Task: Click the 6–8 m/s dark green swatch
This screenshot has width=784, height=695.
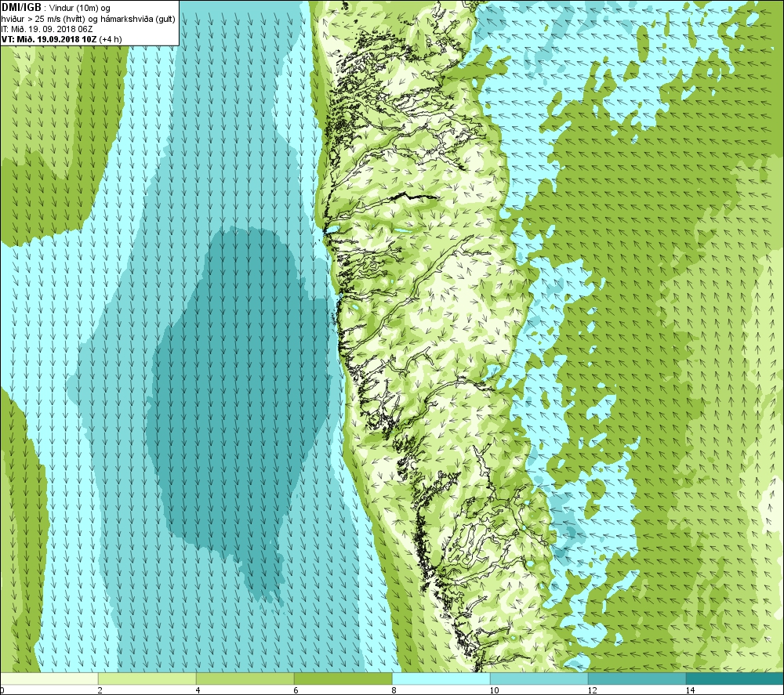Action: pyautogui.click(x=343, y=679)
